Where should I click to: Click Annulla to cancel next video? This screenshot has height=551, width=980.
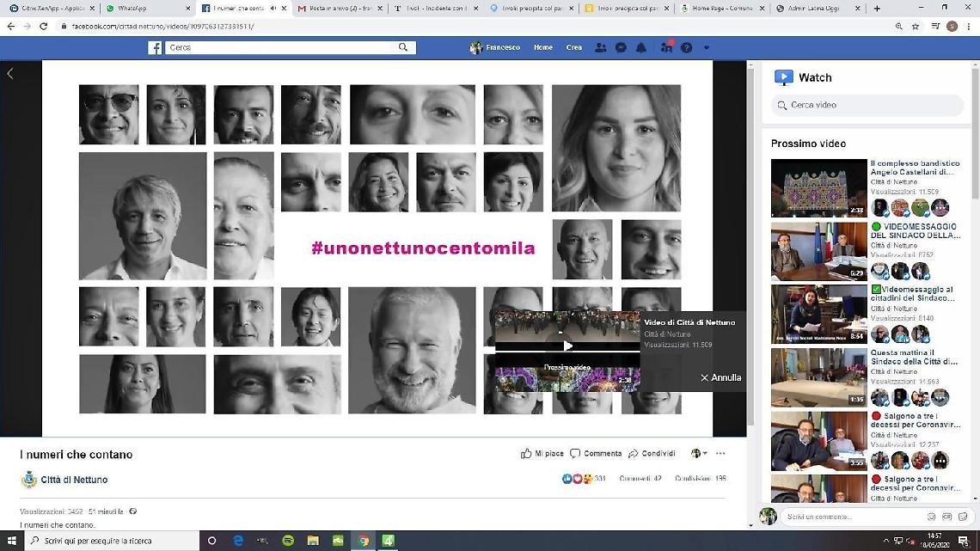pyautogui.click(x=720, y=377)
